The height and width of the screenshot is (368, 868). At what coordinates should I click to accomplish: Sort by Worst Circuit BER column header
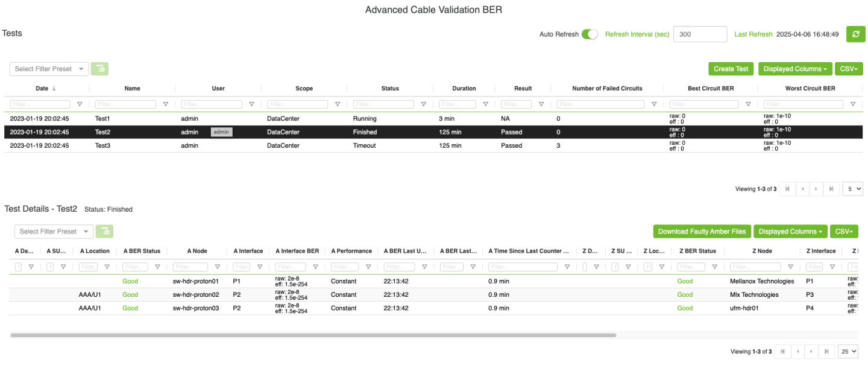810,88
